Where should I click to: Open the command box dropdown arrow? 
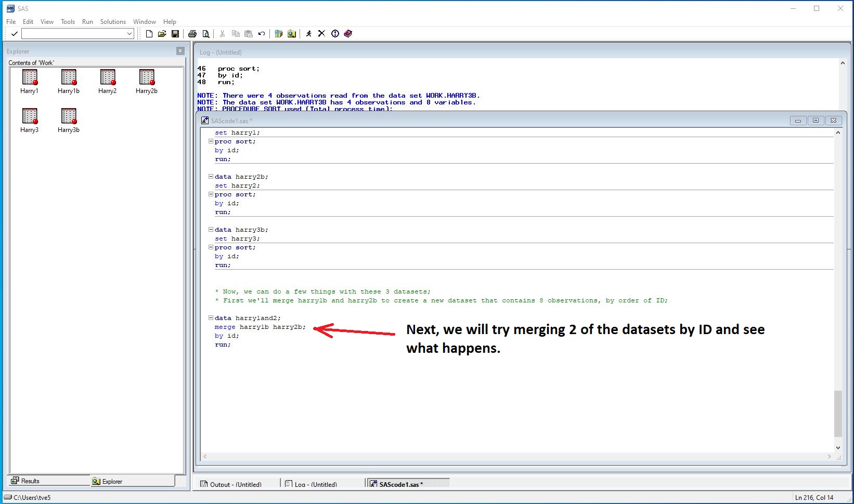click(x=130, y=34)
